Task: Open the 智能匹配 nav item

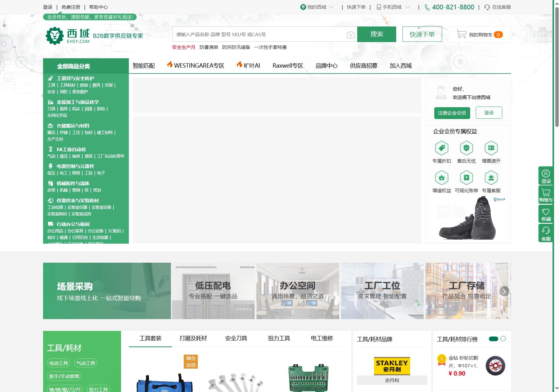Action: point(144,66)
